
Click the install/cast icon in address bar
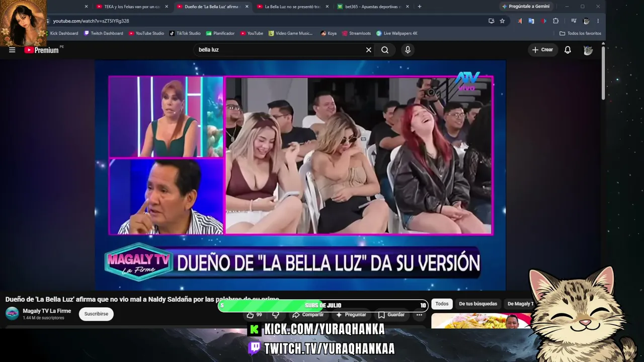click(491, 21)
